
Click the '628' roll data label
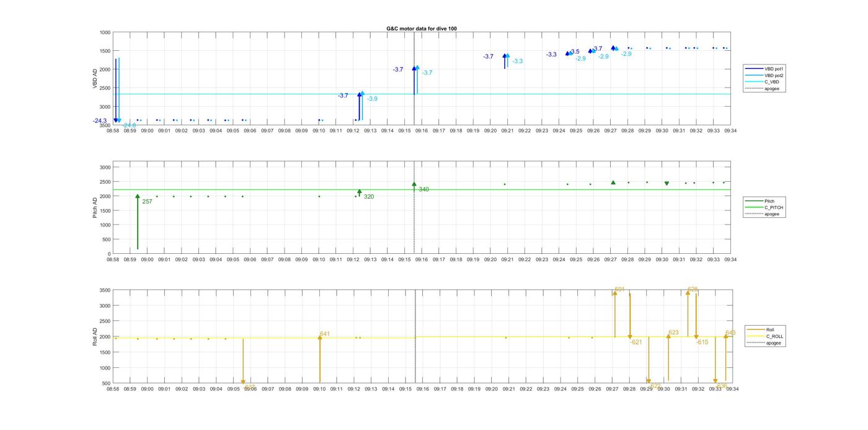pyautogui.click(x=693, y=290)
